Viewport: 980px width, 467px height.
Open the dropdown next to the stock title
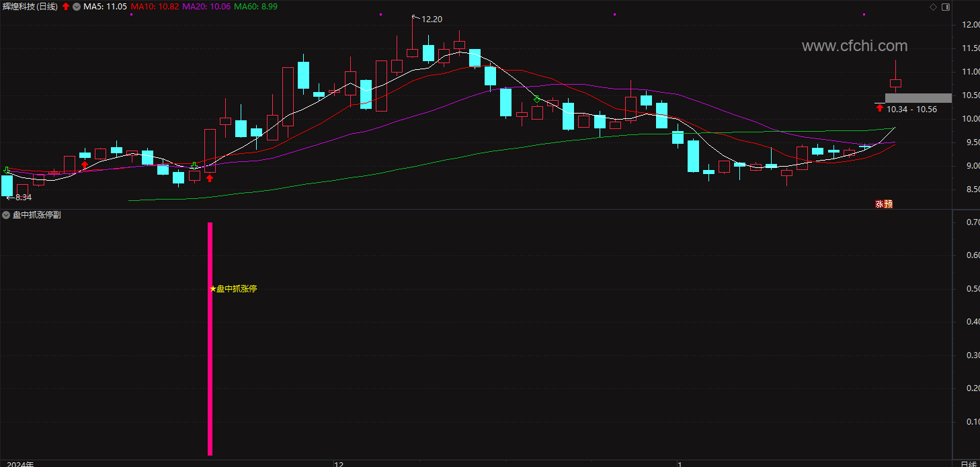click(76, 6)
